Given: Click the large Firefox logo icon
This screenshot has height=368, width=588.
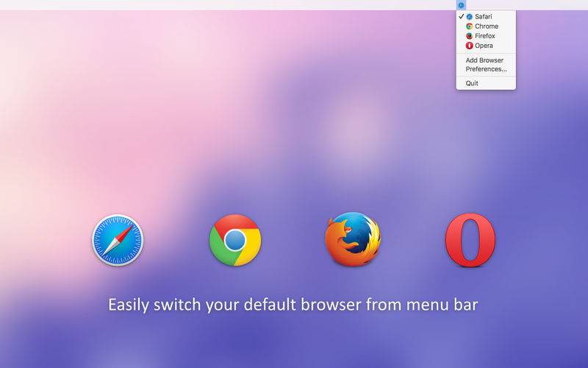Looking at the screenshot, I should pyautogui.click(x=353, y=239).
